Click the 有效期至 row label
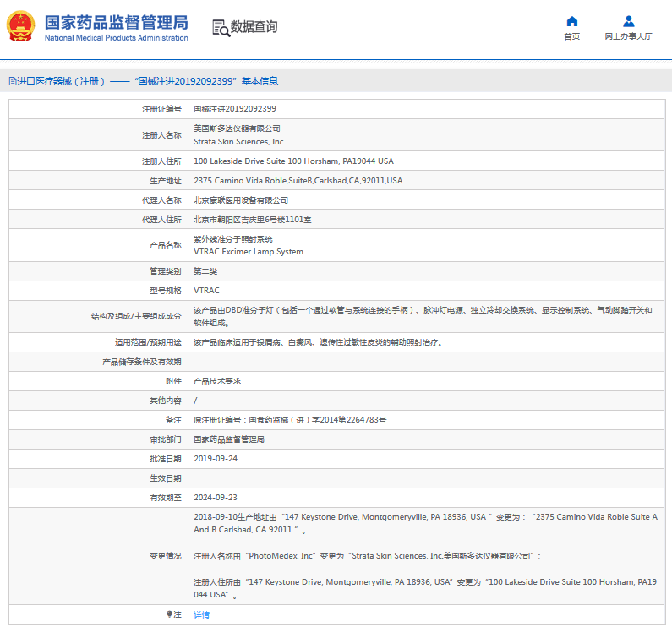This screenshot has height=627, width=672. (166, 498)
